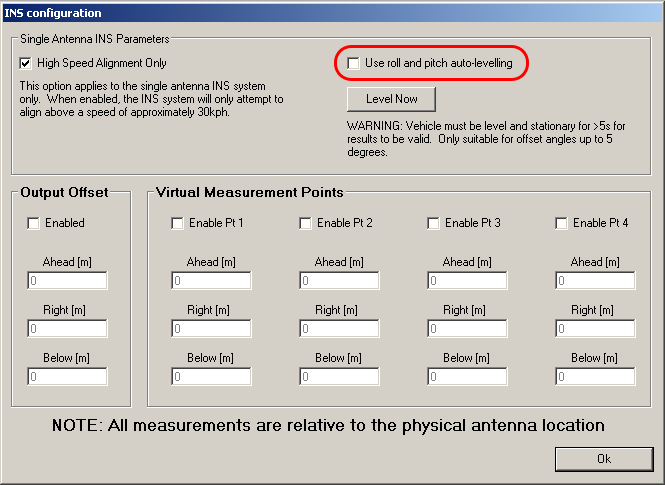Screen dimensions: 665x485
Task: Focus Pt 4 Right input field
Action: pyautogui.click(x=595, y=329)
